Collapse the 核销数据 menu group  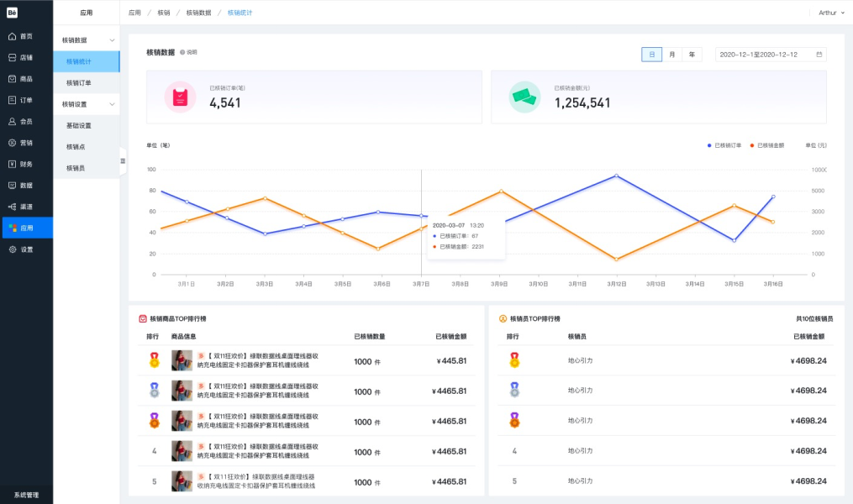point(112,40)
